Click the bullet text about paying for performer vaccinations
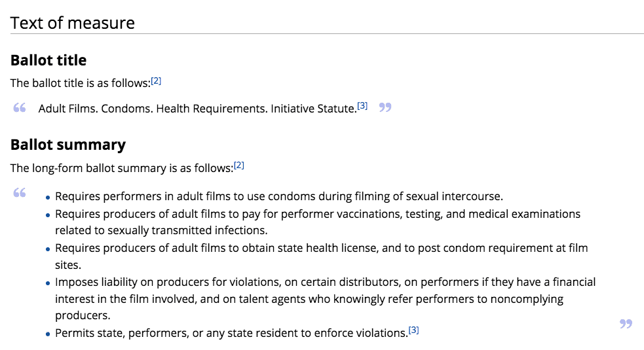This screenshot has width=644, height=350. coord(317,214)
